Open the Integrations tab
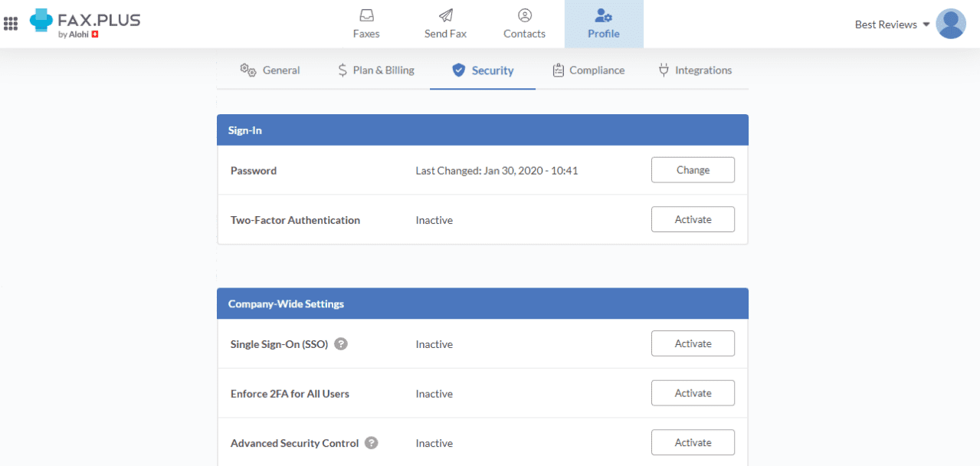This screenshot has width=980, height=466. pos(694,70)
